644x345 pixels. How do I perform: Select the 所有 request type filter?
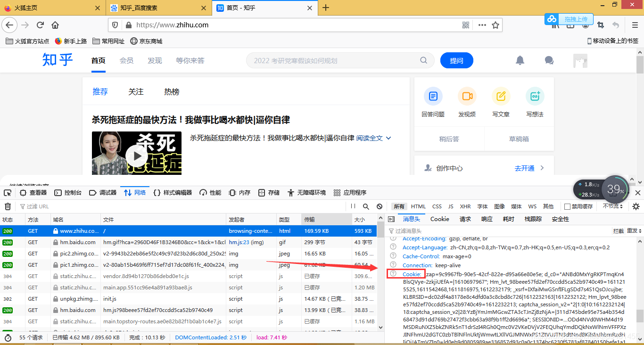(x=399, y=206)
